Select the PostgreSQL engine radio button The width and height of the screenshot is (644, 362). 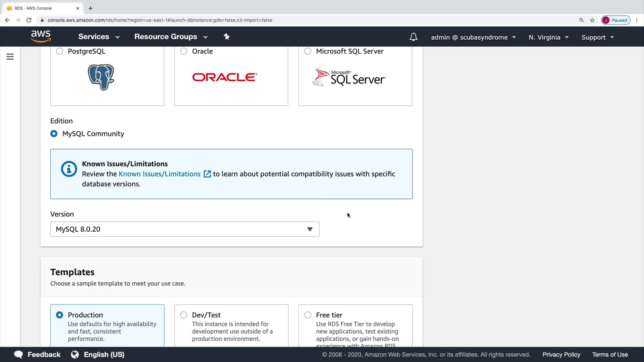tap(60, 51)
